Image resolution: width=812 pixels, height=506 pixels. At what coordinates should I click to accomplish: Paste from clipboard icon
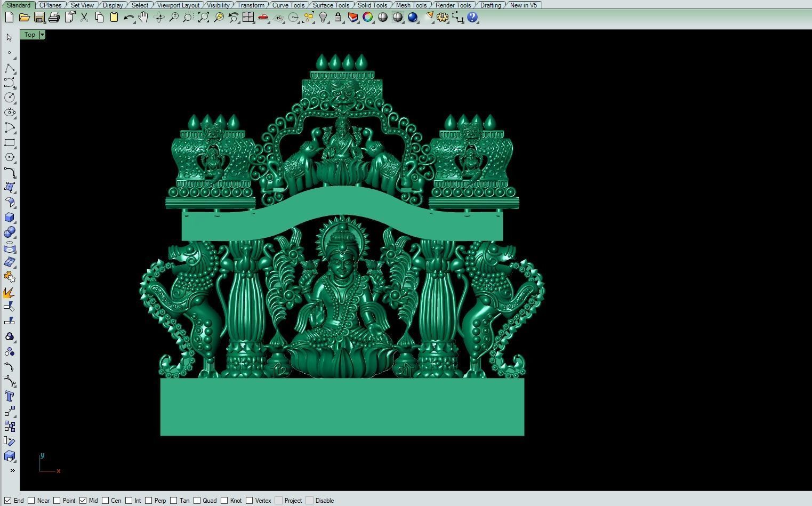[x=114, y=18]
